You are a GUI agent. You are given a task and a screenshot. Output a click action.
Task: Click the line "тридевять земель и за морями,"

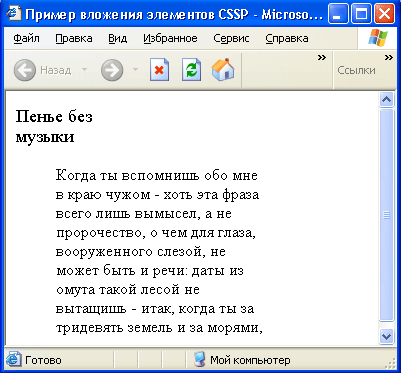pos(159,328)
